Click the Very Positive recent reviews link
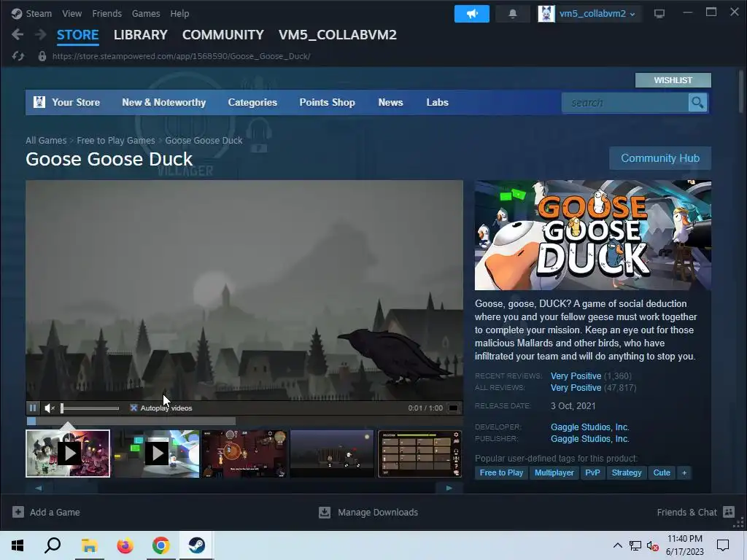Viewport: 747px width, 560px height. (x=576, y=376)
